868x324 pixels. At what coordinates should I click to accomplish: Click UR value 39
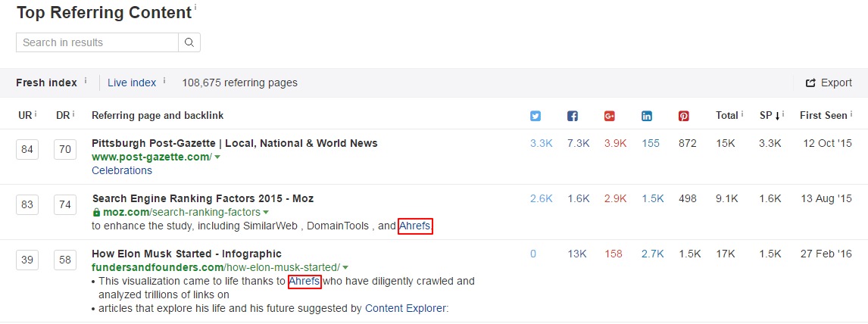click(27, 260)
